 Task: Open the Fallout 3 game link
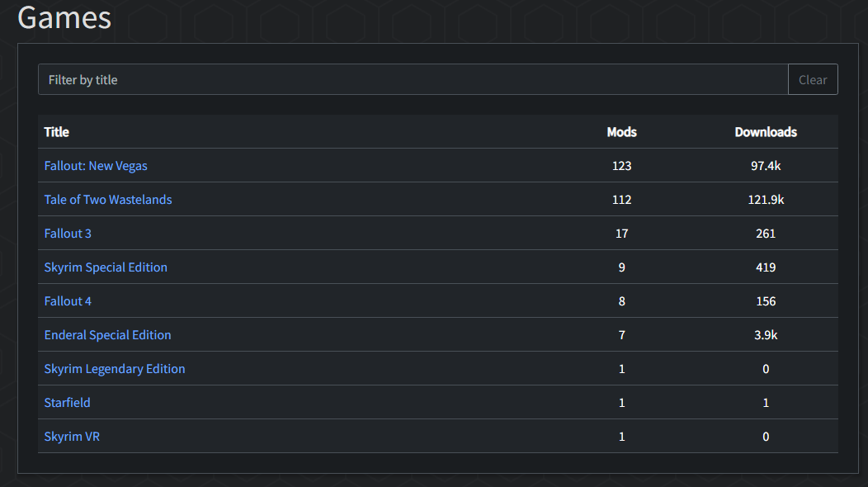click(x=68, y=234)
